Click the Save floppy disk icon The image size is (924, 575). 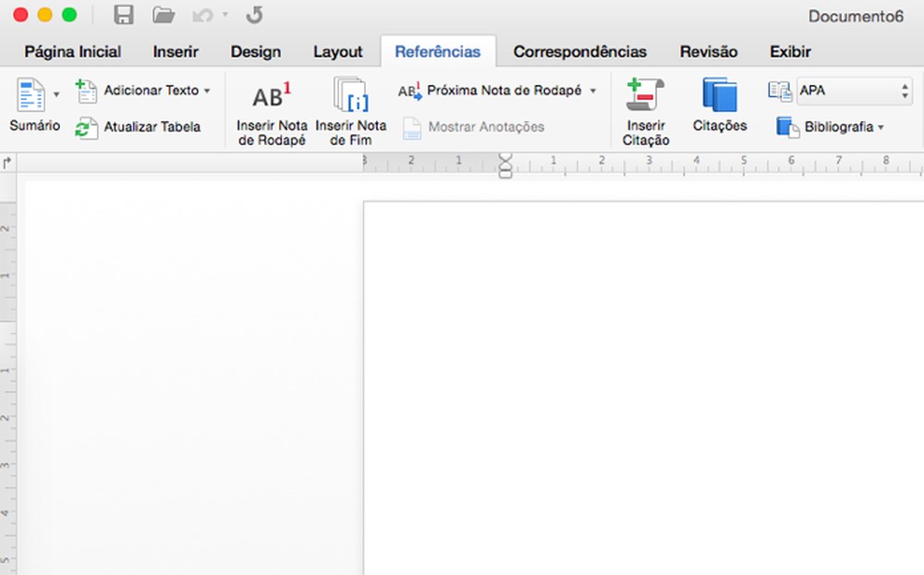124,15
